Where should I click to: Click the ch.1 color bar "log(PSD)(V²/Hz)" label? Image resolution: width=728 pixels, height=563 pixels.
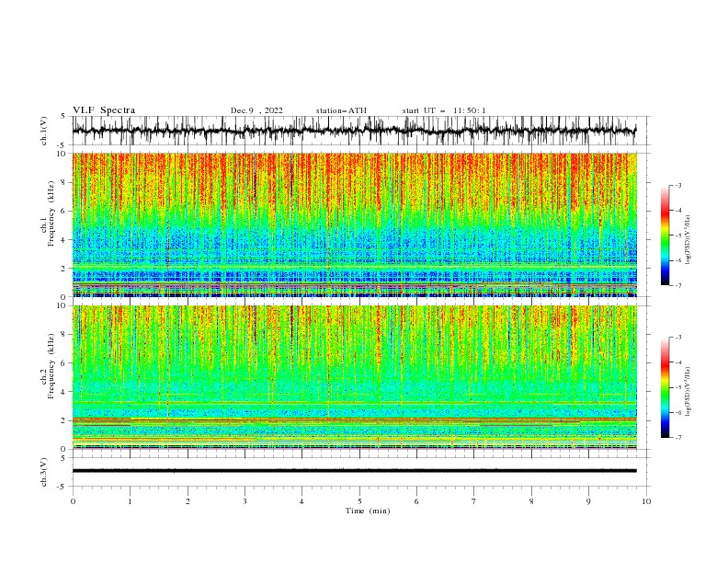pos(688,240)
